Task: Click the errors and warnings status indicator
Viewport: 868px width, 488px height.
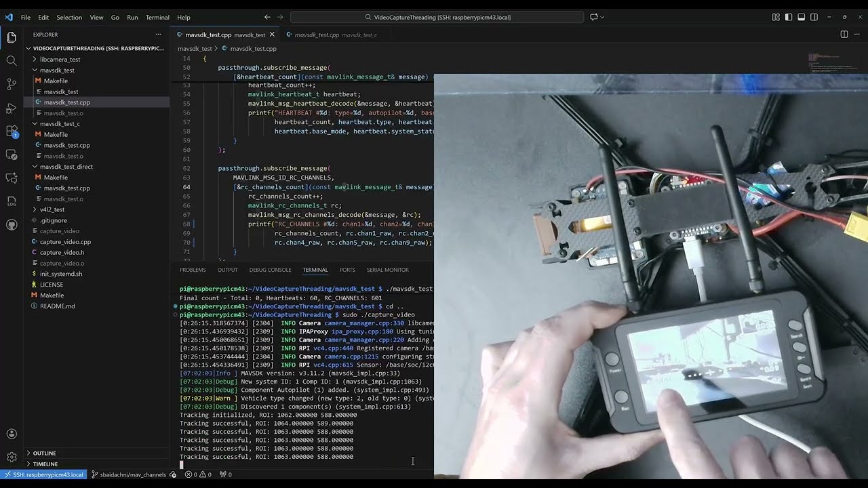Action: click(198, 474)
